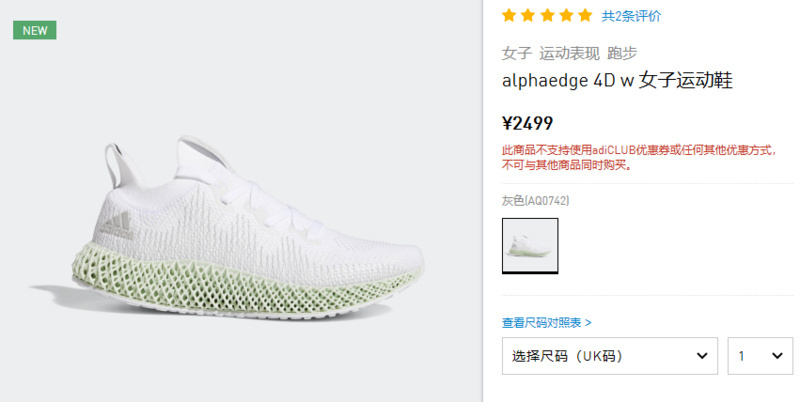Open the 运动表现 category link
Viewport: 800px width, 402px height.
569,53
